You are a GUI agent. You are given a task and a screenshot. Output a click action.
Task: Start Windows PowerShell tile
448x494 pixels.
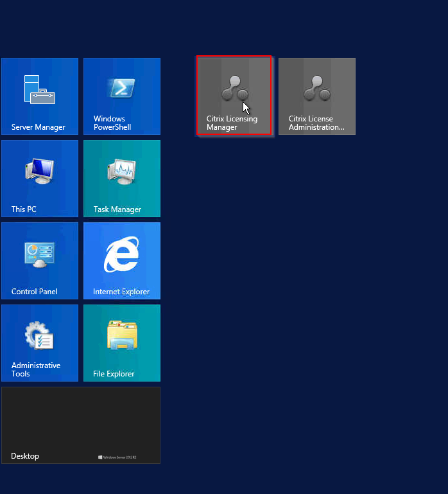122,96
